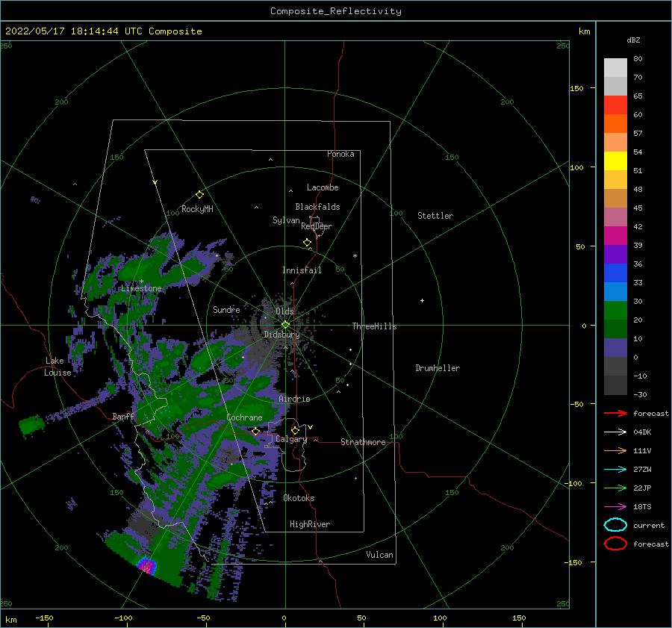Select the yellow V marker northwest of RockyMH
Viewport: 672px width, 628px height.
155,183
